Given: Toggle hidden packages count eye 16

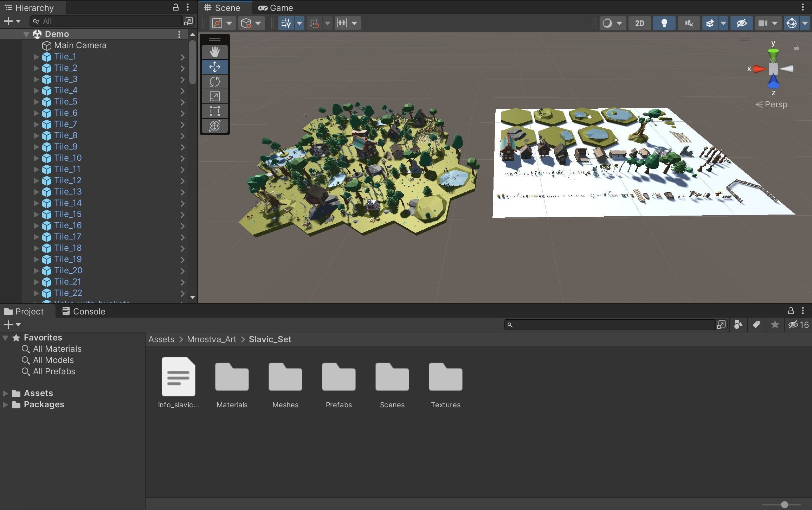Looking at the screenshot, I should [798, 325].
